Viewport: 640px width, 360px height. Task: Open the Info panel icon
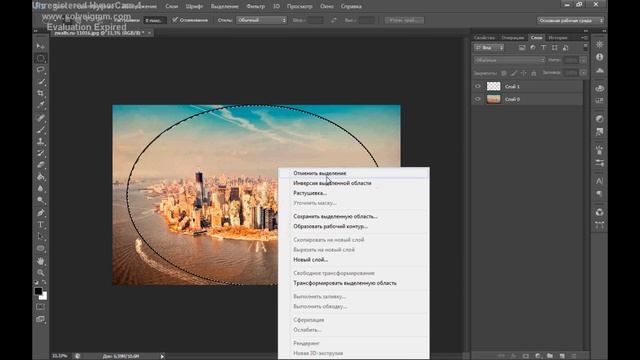(x=599, y=57)
